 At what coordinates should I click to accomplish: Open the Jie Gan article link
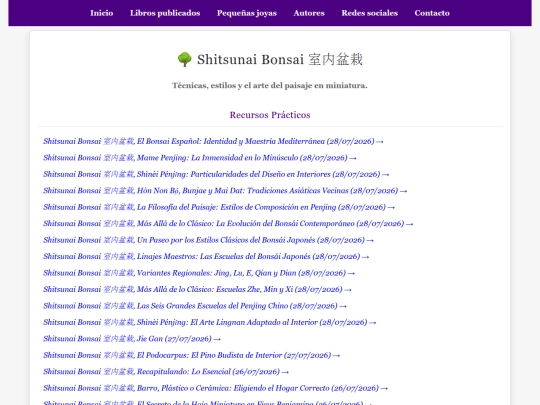click(132, 339)
